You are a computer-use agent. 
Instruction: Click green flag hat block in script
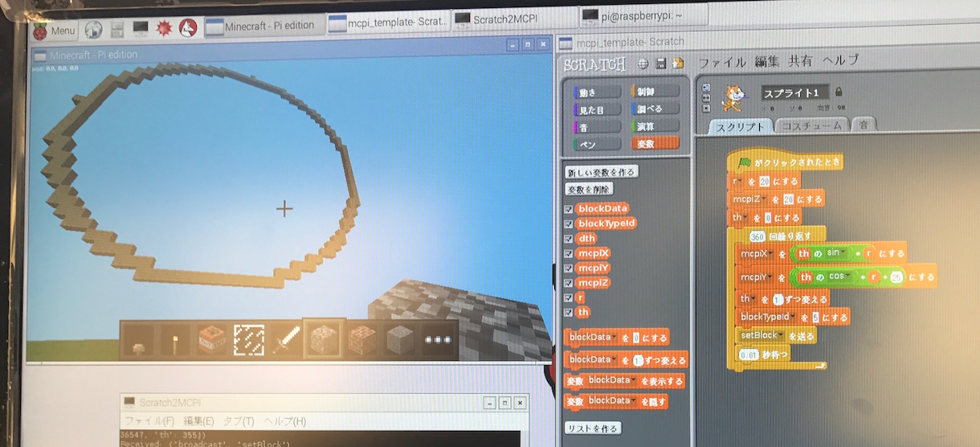785,162
